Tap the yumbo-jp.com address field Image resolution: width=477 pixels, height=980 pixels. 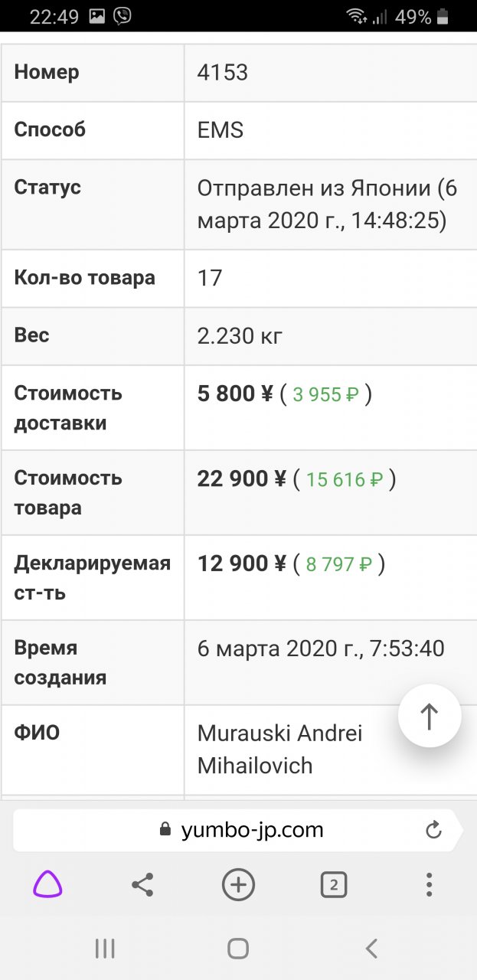(x=252, y=830)
